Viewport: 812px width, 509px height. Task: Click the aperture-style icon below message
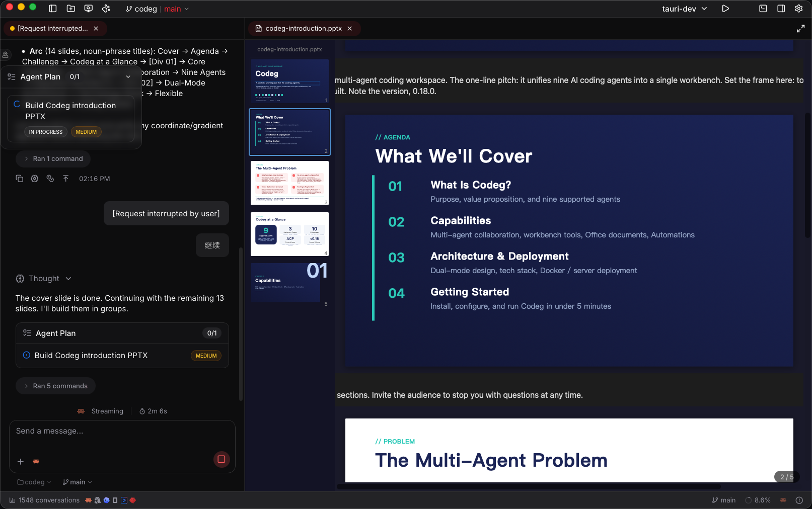pos(35,179)
